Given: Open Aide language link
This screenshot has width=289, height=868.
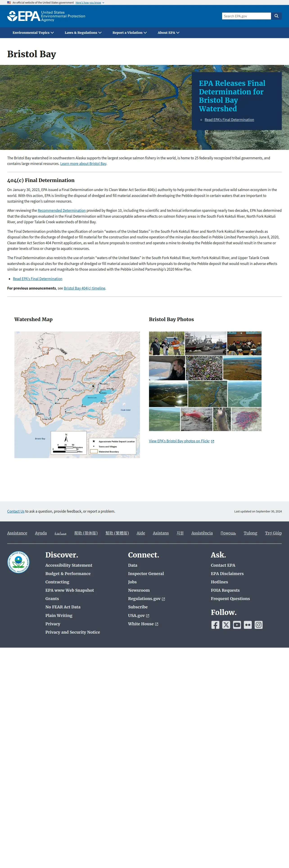Looking at the screenshot, I should point(141,533).
